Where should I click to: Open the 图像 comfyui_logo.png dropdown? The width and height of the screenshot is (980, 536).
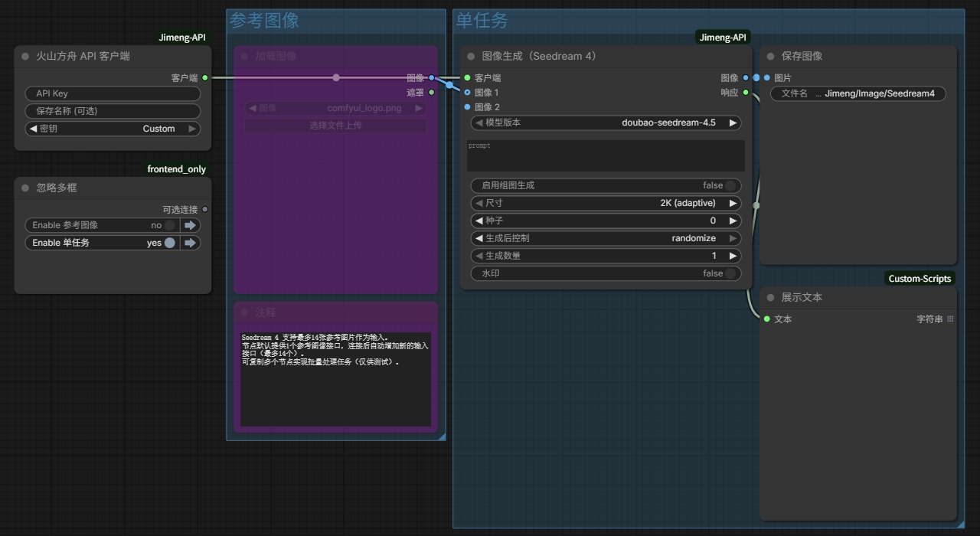(335, 108)
